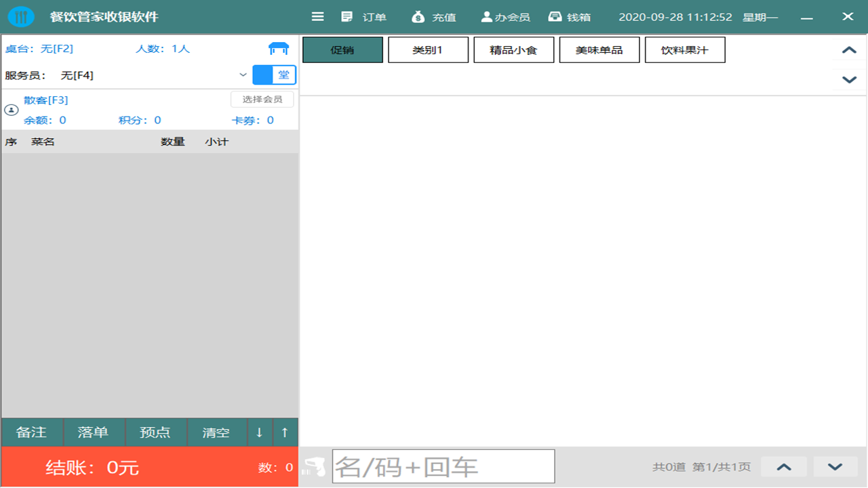868x488 pixels.
Task: Close the cashier application window
Action: [x=848, y=17]
